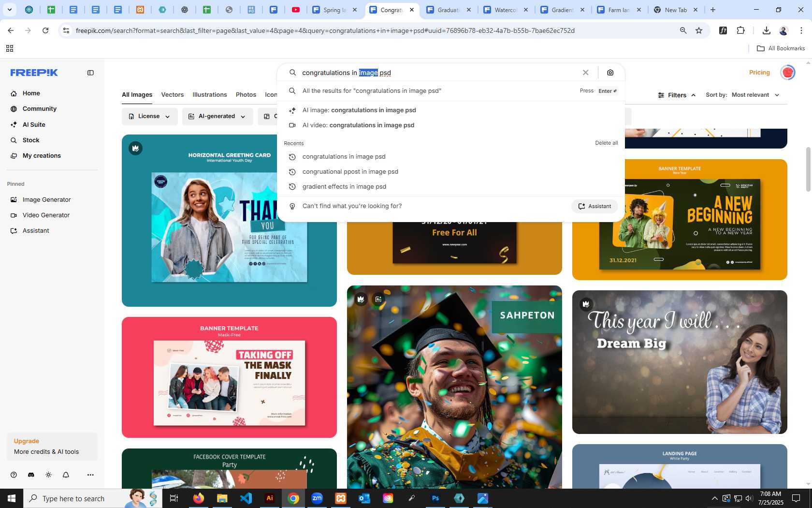Screen dimensions: 812x508
Task: Collapse the sidebar with the panel icon
Action: tap(90, 73)
